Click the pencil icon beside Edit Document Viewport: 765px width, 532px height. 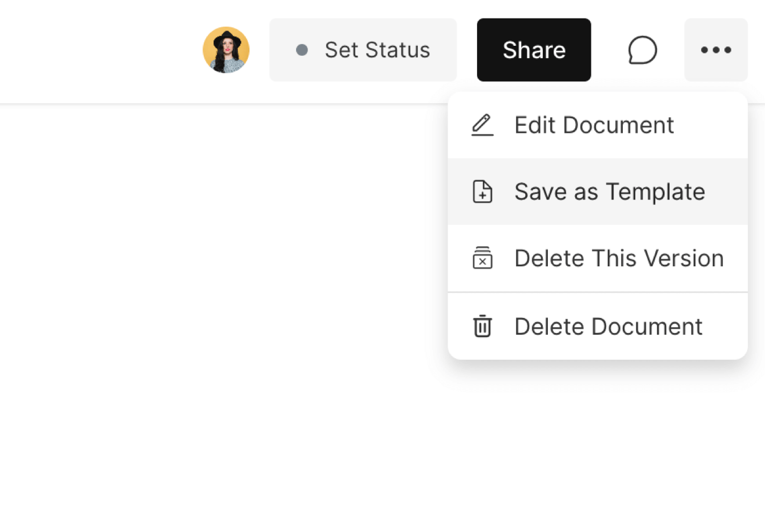482,125
